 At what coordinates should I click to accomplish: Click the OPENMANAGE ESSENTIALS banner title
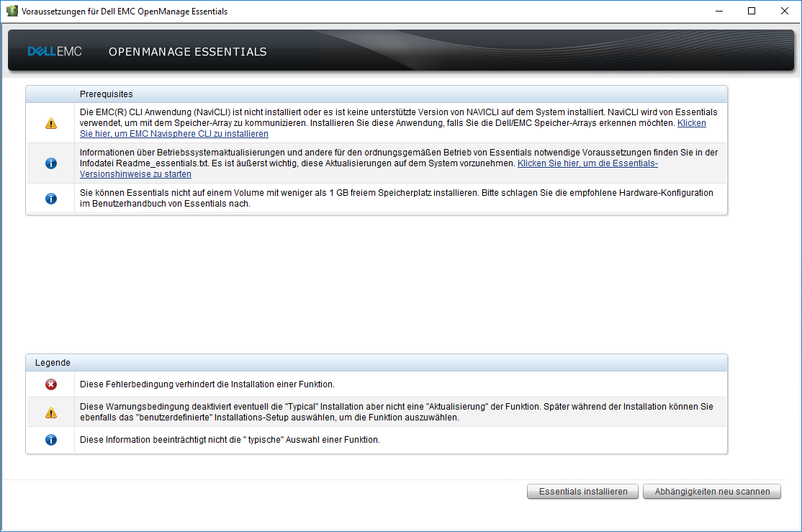tap(188, 52)
